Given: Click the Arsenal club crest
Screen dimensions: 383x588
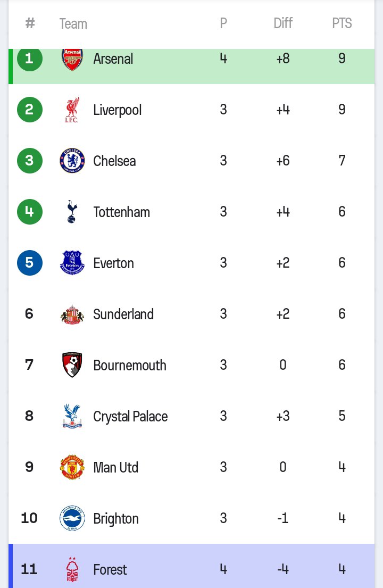Looking at the screenshot, I should click(72, 59).
